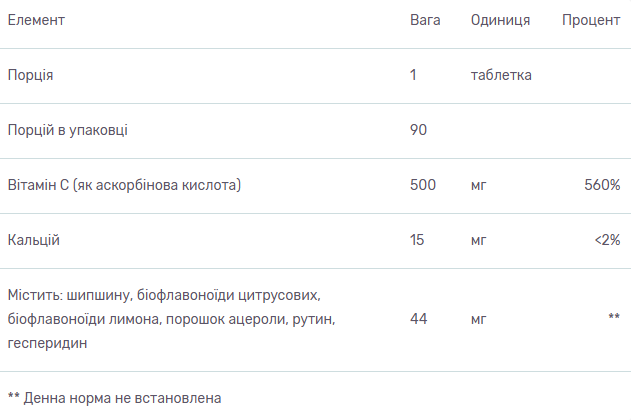Screen dimensions: 631x420
Task: Click the 44 weight value
Action: click(419, 319)
